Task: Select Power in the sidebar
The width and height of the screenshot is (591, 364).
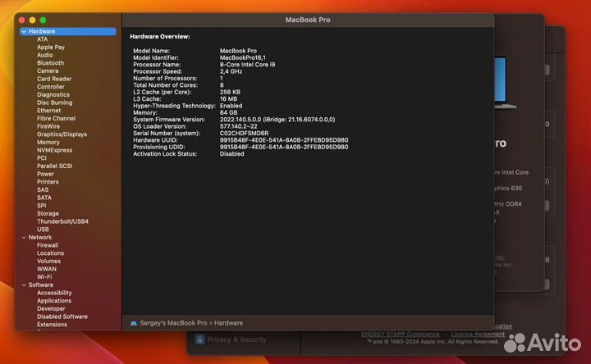Action: 45,174
